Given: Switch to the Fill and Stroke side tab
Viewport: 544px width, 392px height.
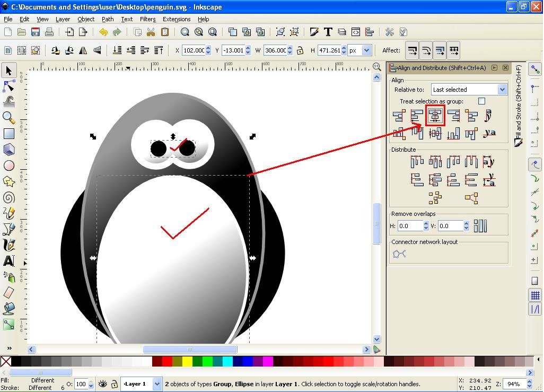Looking at the screenshot, I should (519, 106).
